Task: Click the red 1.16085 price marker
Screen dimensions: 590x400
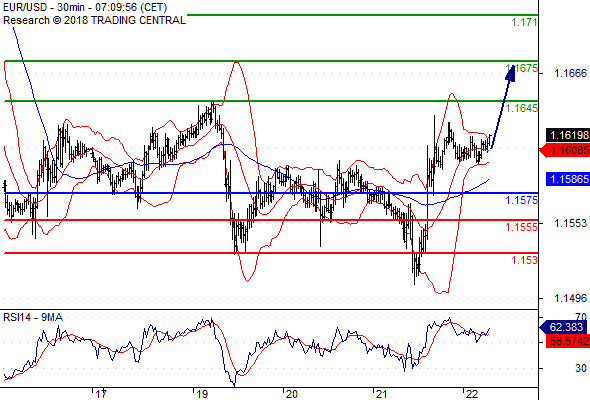Action: pyautogui.click(x=565, y=151)
